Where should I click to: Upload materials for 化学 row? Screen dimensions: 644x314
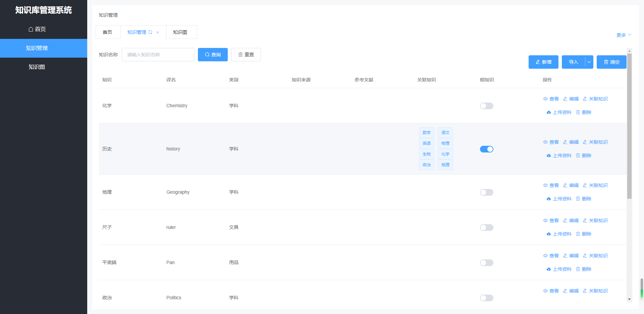point(559,112)
